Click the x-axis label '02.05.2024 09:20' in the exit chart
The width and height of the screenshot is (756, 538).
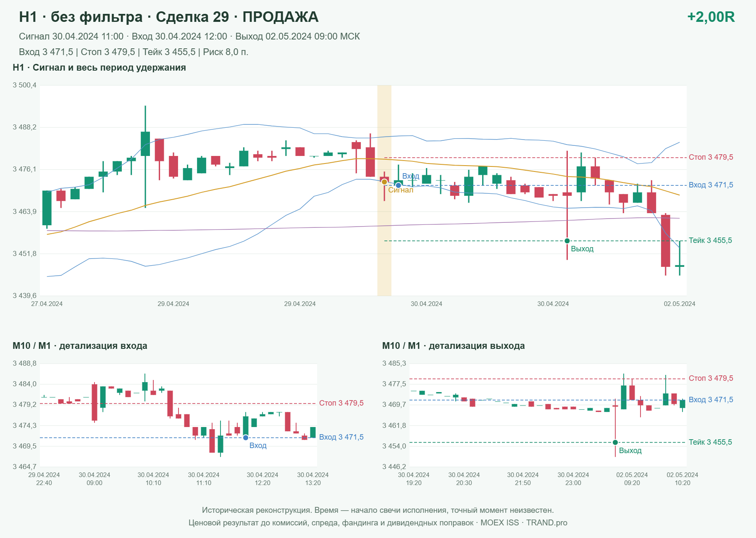tap(632, 479)
